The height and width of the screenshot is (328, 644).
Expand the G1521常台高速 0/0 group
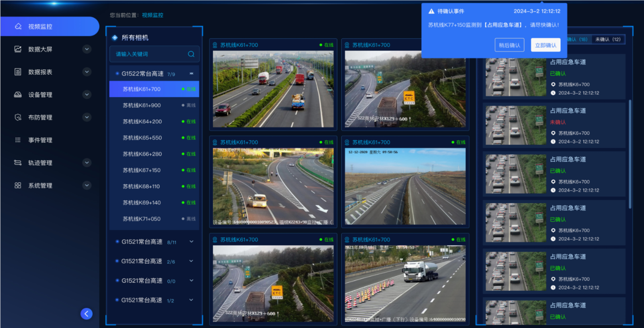click(192, 281)
